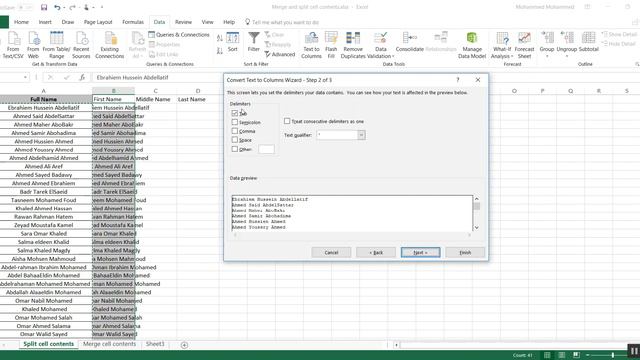Switch to Merge cell contents sheet
The width and height of the screenshot is (640, 360).
(109, 344)
